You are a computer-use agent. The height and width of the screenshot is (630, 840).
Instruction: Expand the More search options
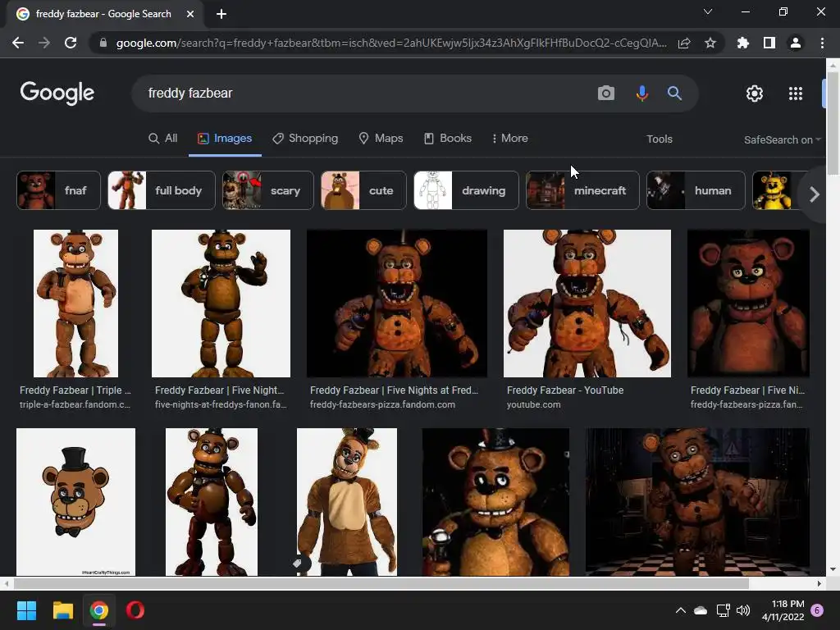[510, 138]
